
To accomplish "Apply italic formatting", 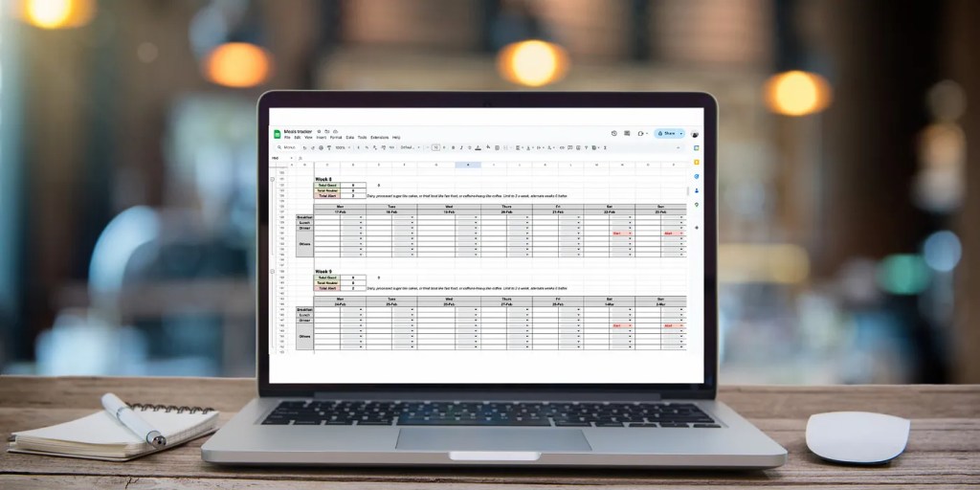I will (461, 147).
